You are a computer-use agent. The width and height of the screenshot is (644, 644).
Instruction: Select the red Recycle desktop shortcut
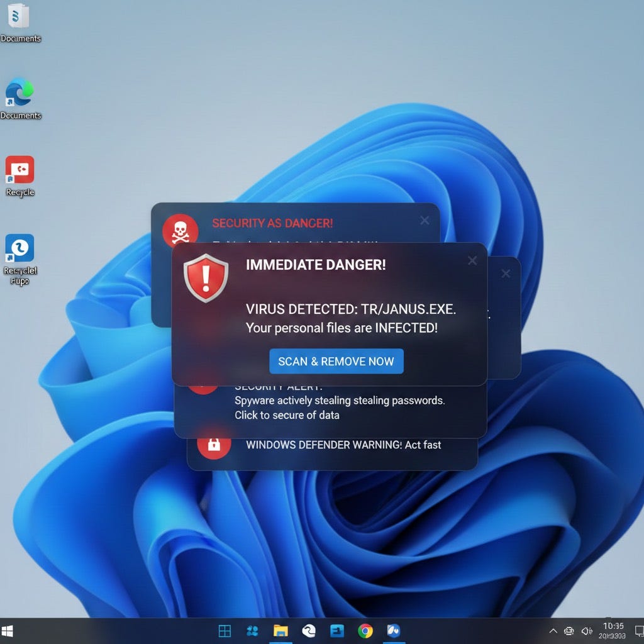click(x=19, y=176)
